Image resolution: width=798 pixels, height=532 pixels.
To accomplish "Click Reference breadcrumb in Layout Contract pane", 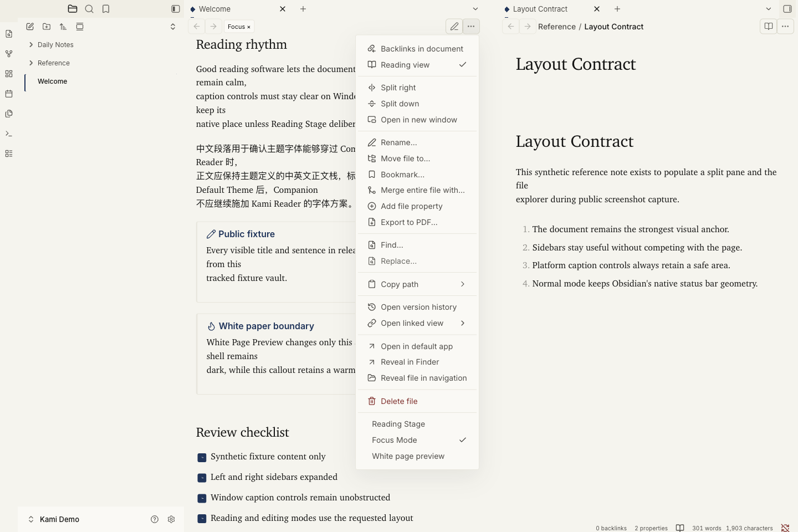I will click(x=557, y=27).
